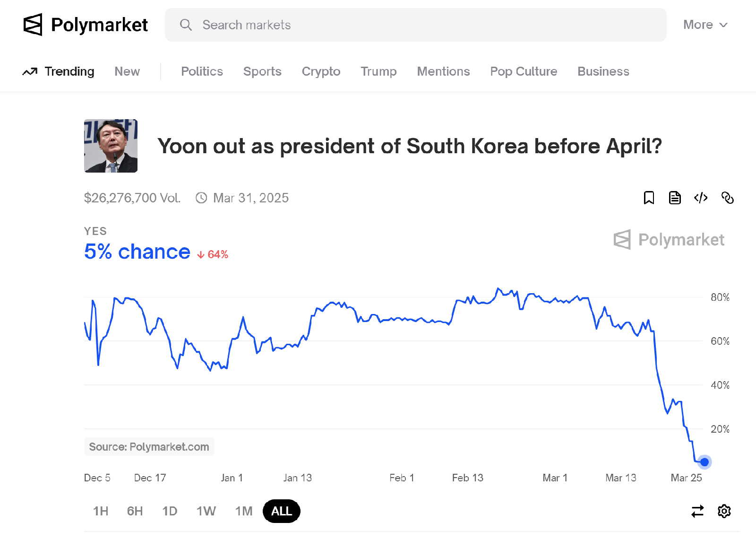Select the 1W time range

206,511
